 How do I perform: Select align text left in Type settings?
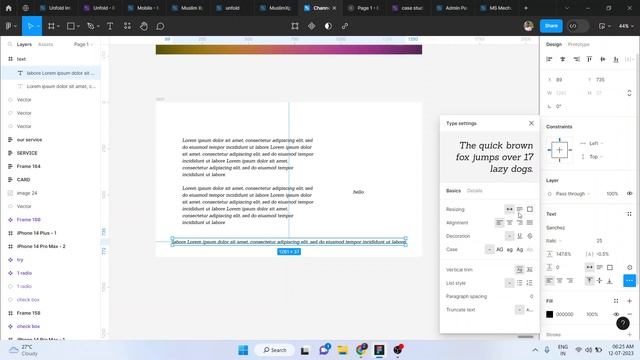pos(499,222)
